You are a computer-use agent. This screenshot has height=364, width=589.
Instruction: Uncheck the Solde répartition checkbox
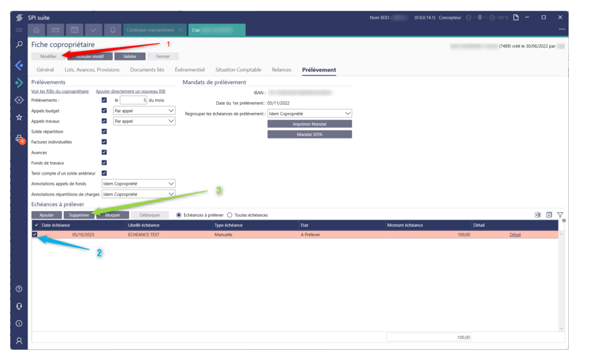[104, 132]
